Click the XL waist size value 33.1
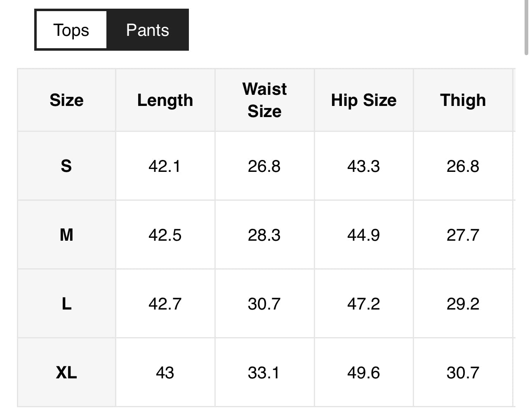Image resolution: width=532 pixels, height=413 pixels. [x=264, y=373]
